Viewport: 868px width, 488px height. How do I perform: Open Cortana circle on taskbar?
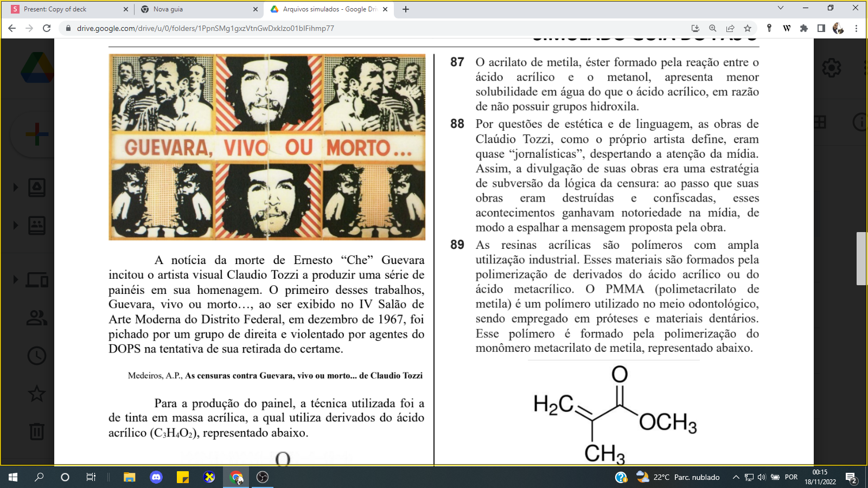click(65, 477)
